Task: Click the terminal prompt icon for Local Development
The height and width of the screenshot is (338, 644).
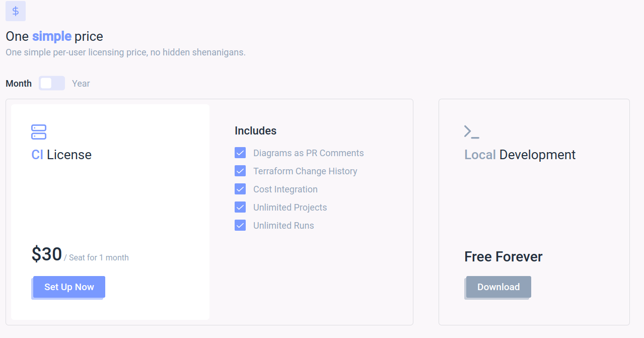Action: [471, 132]
